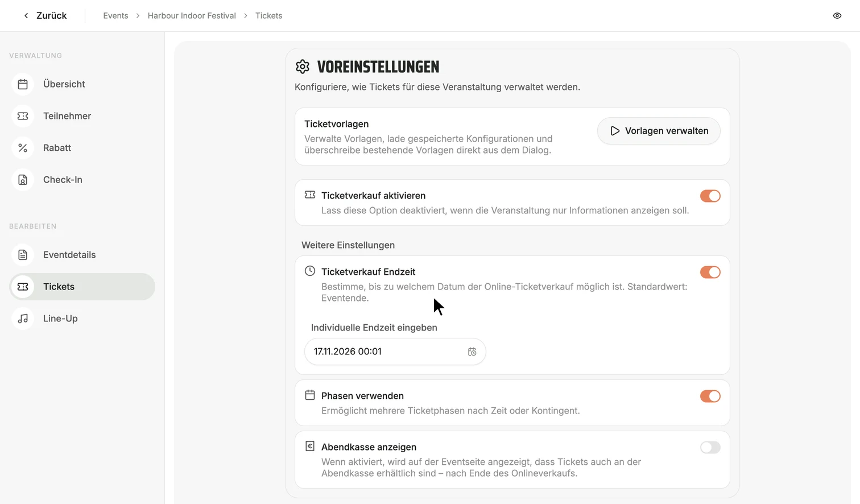Click the Zurück back button

point(45,16)
